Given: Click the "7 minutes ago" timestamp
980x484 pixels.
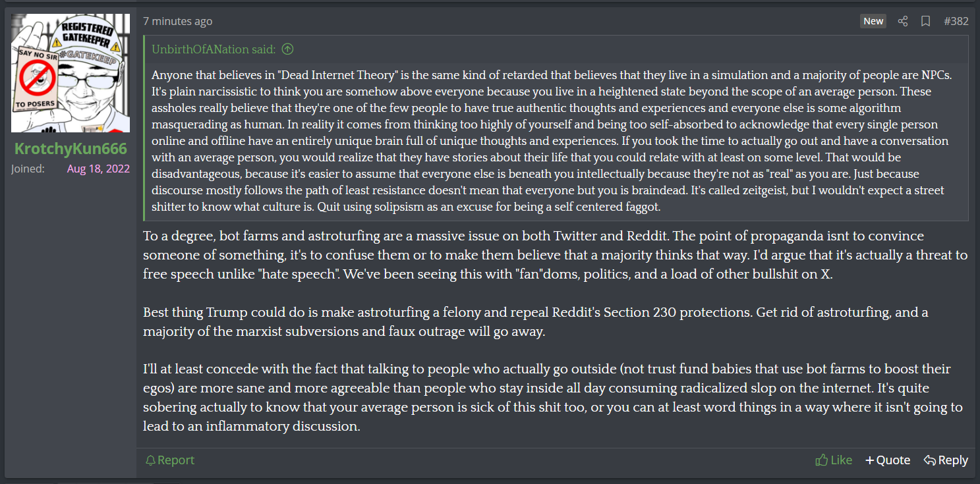Looking at the screenshot, I should click(x=178, y=21).
